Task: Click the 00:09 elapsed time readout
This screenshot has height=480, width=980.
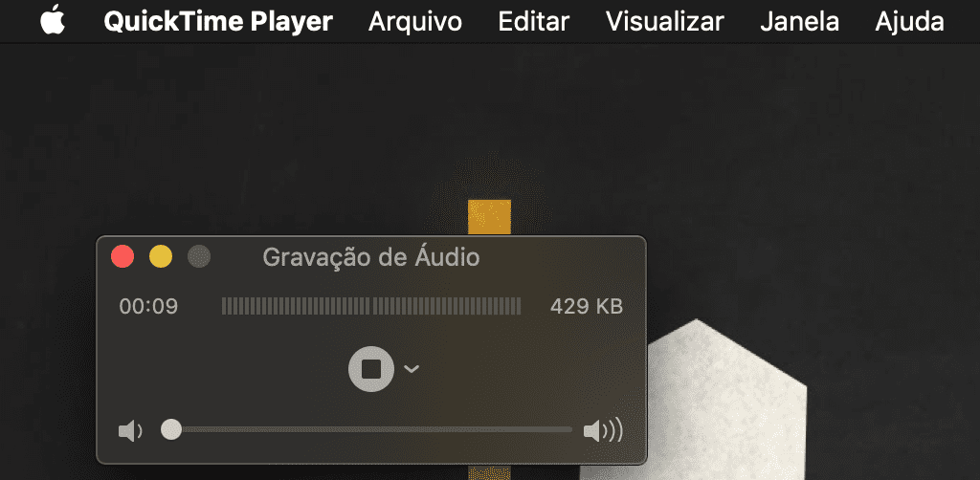Action: 148,307
